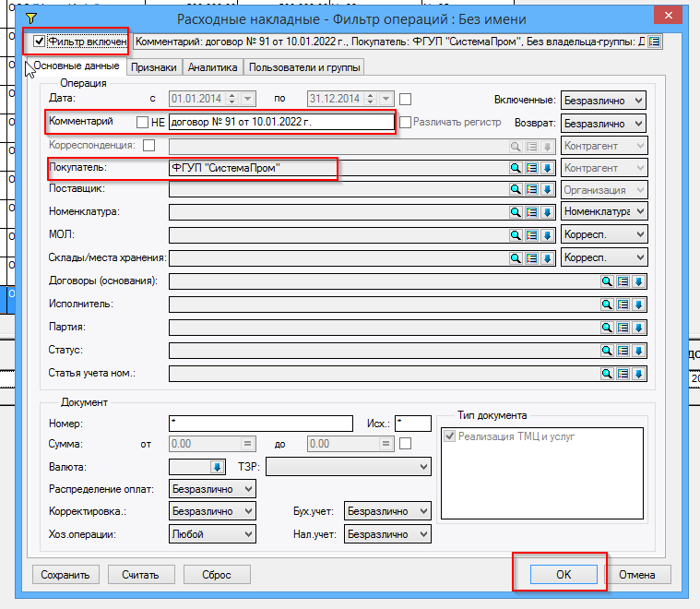Open the list picker icon for Поставщик
This screenshot has height=609, width=700.
(x=531, y=189)
